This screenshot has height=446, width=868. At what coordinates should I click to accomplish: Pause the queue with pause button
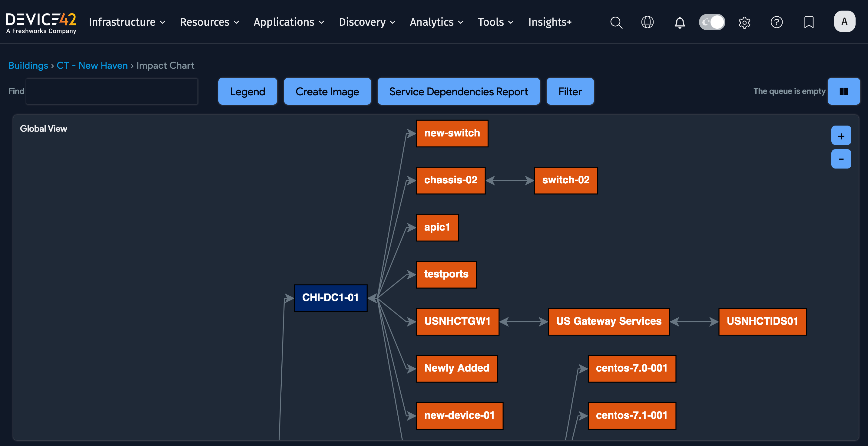point(843,91)
